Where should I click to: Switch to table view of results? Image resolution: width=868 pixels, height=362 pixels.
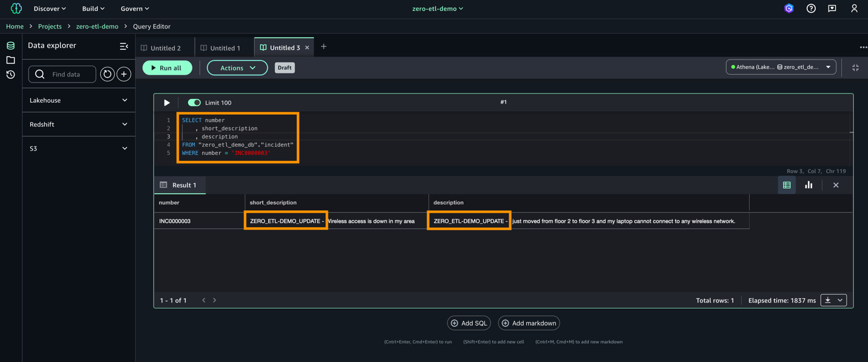[787, 185]
